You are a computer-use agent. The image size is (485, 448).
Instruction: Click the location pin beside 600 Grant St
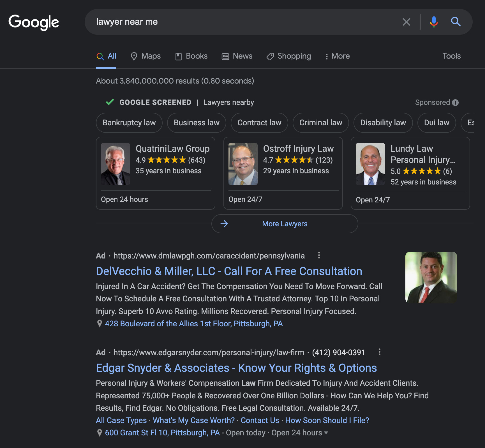pos(100,433)
